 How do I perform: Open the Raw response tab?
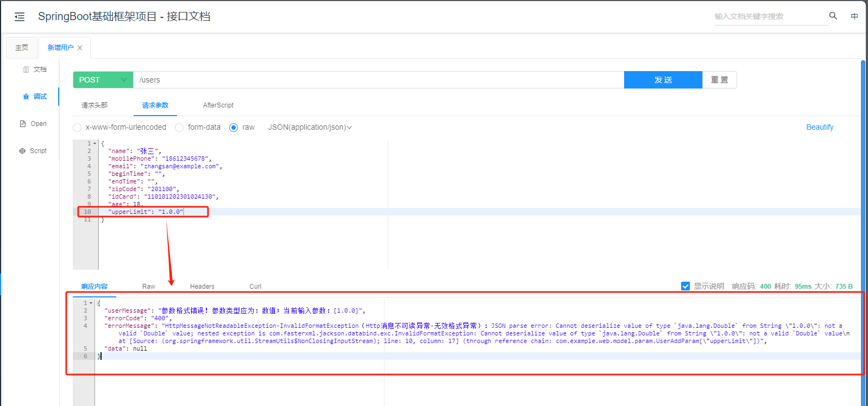pos(149,287)
